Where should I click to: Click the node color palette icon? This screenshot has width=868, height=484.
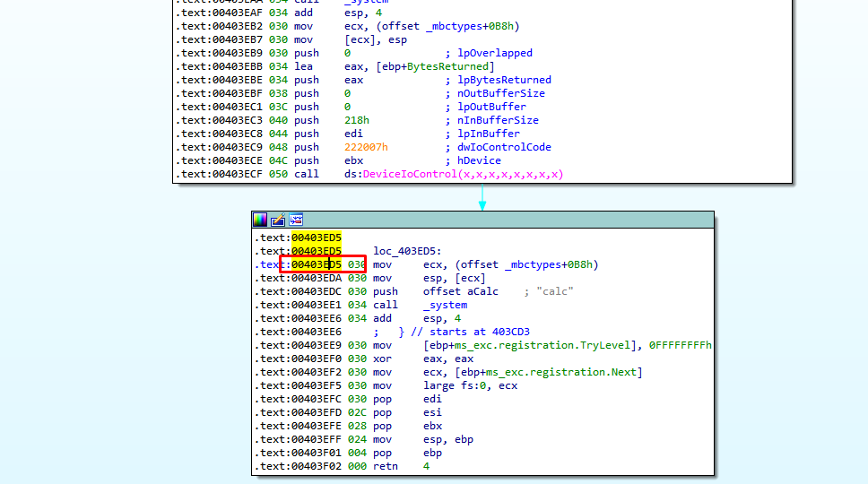pos(260,220)
